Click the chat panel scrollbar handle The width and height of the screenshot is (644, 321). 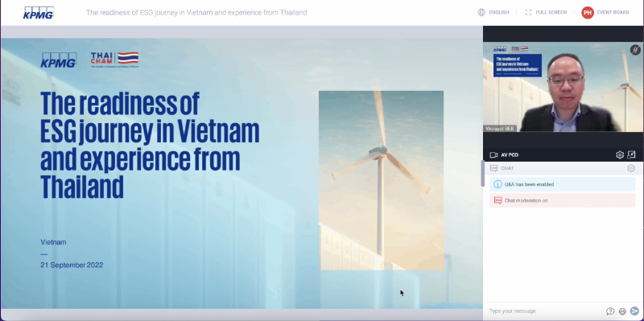[482, 174]
